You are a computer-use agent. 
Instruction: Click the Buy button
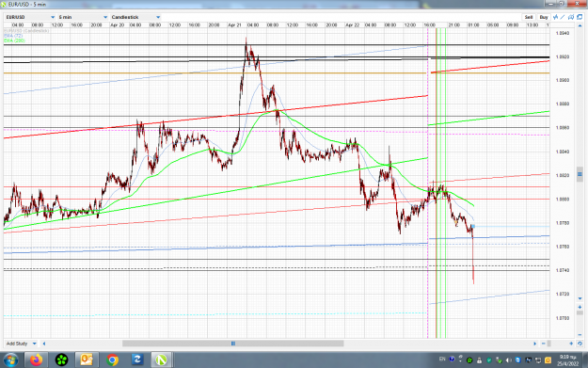(x=544, y=17)
